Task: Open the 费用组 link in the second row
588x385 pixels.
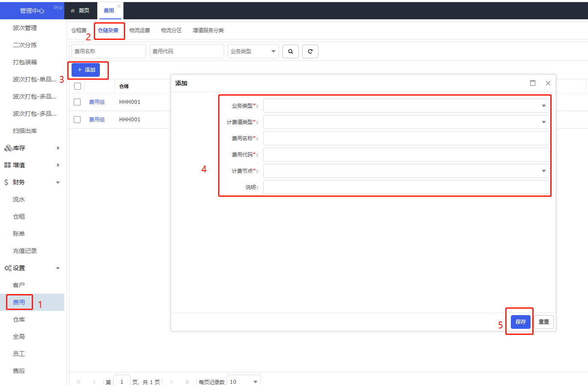Action: pyautogui.click(x=97, y=120)
